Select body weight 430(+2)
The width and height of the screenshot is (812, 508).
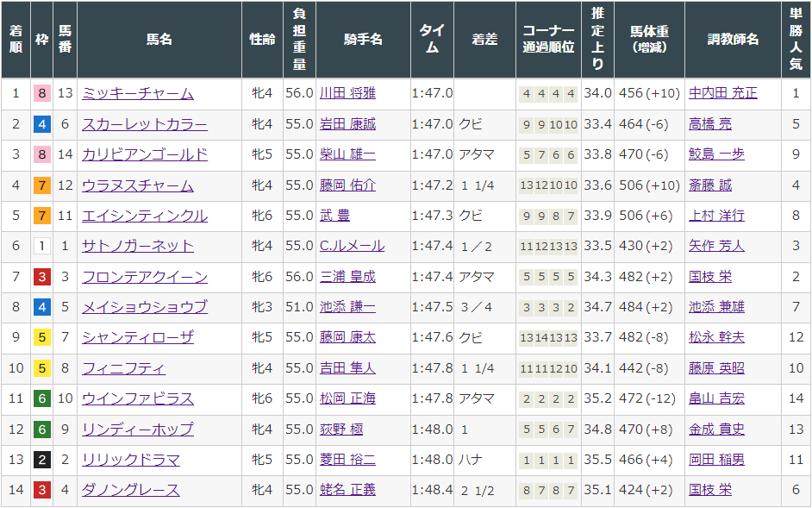pos(646,246)
